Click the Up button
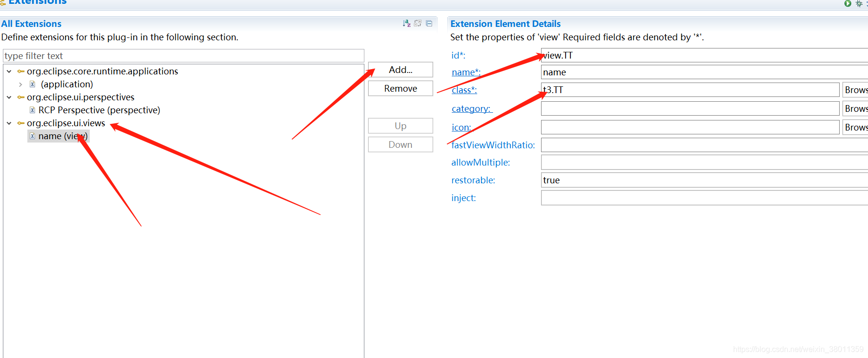The image size is (868, 358). (400, 126)
